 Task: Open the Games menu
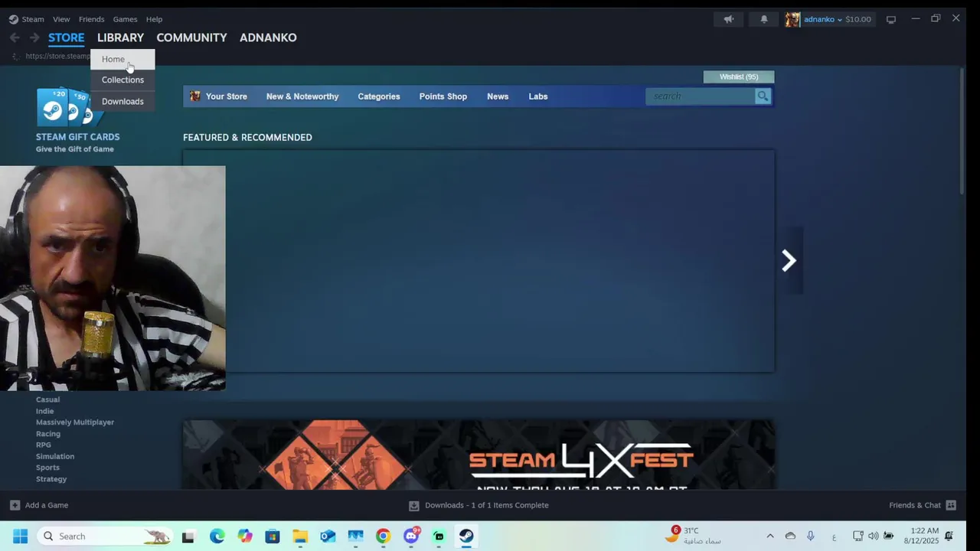pyautogui.click(x=125, y=19)
